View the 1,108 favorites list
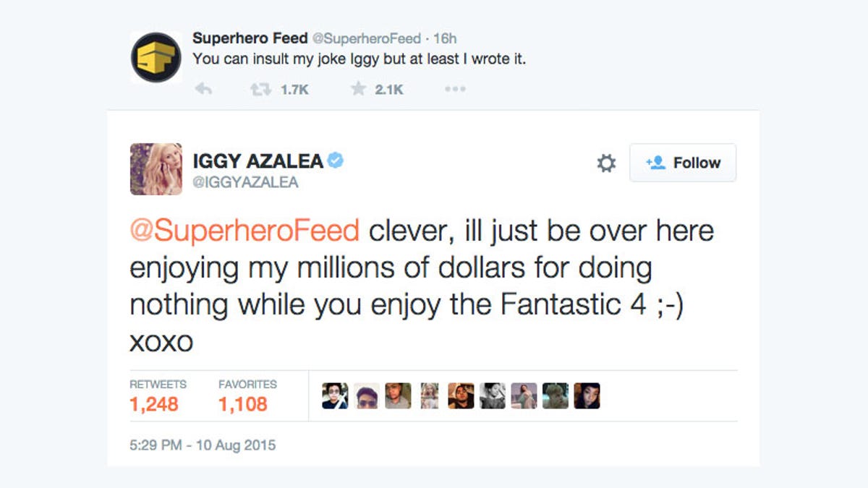 pos(243,404)
